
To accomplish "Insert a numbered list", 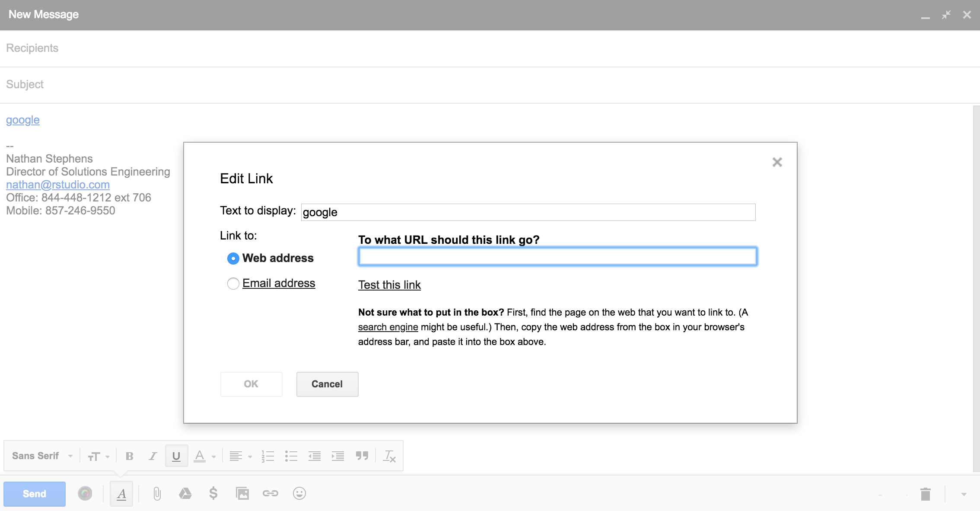I will click(x=268, y=456).
